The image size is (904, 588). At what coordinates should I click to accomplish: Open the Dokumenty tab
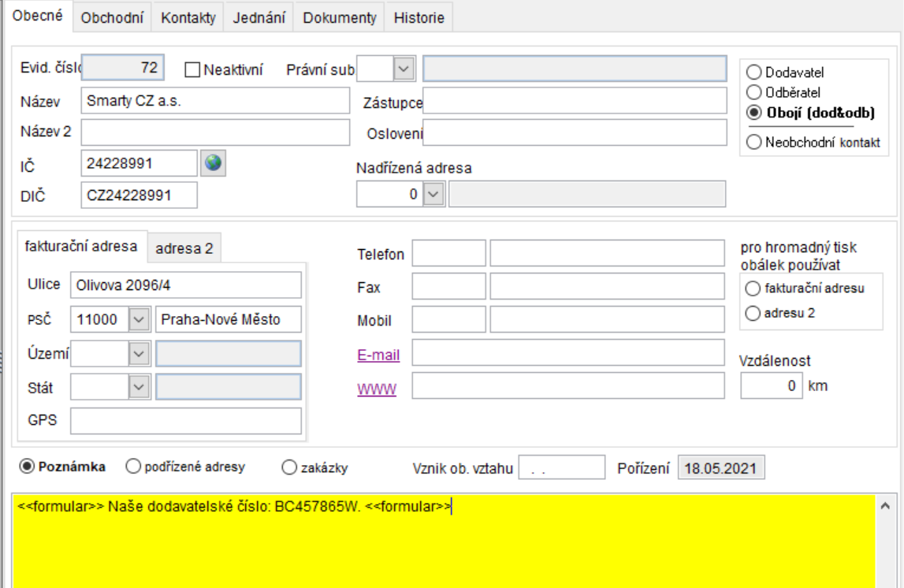click(340, 18)
